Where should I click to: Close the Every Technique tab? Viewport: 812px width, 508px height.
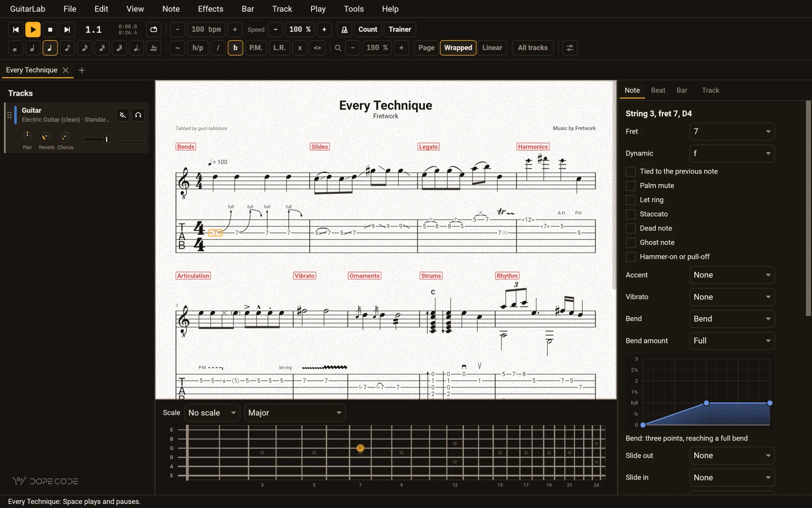(65, 70)
